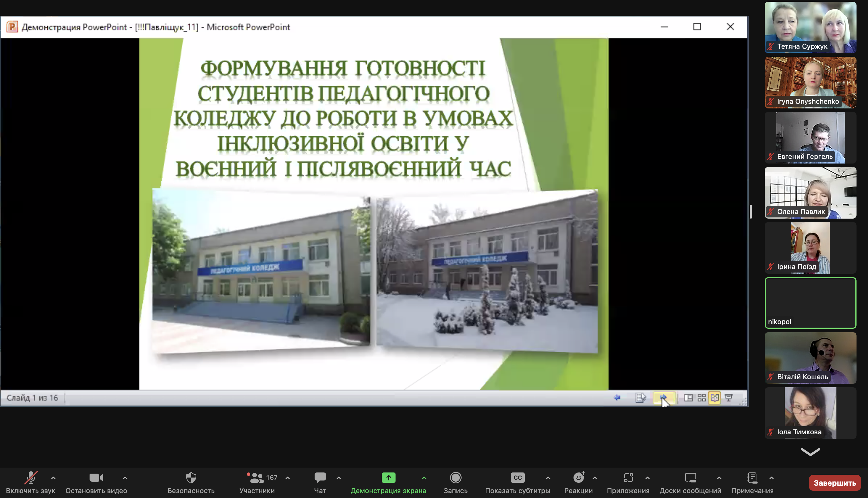Viewport: 868px width, 498px height.
Task: Select Віталій Кошель video tile
Action: [811, 358]
